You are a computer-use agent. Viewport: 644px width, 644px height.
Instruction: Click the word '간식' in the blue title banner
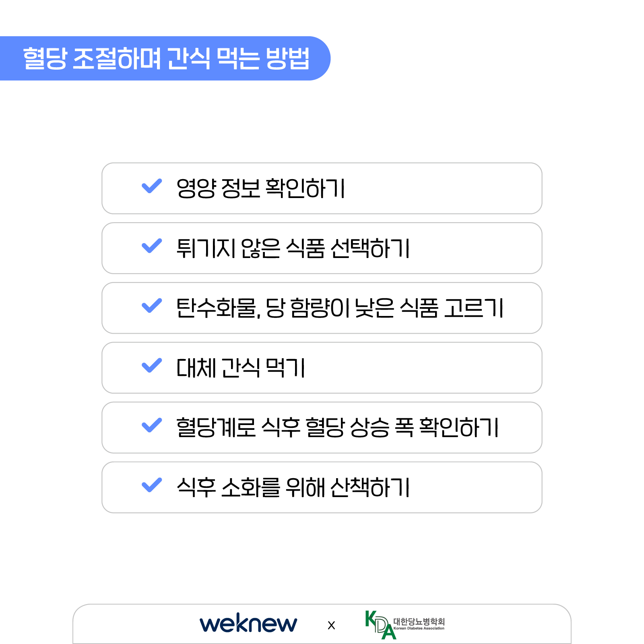(x=188, y=58)
